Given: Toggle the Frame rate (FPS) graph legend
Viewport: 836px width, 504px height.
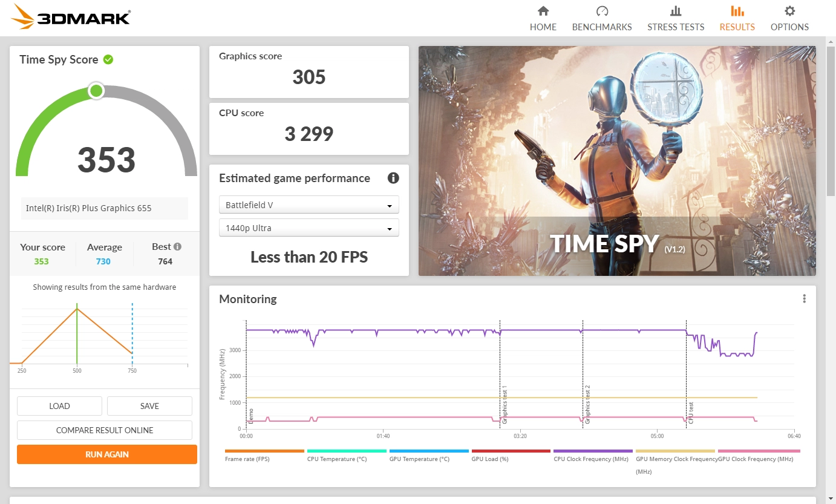Looking at the screenshot, I should 264,454.
